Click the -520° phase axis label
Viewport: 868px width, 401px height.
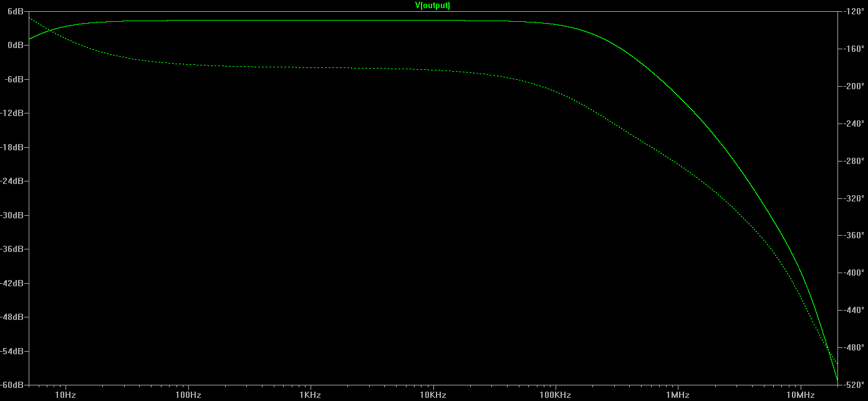853,385
